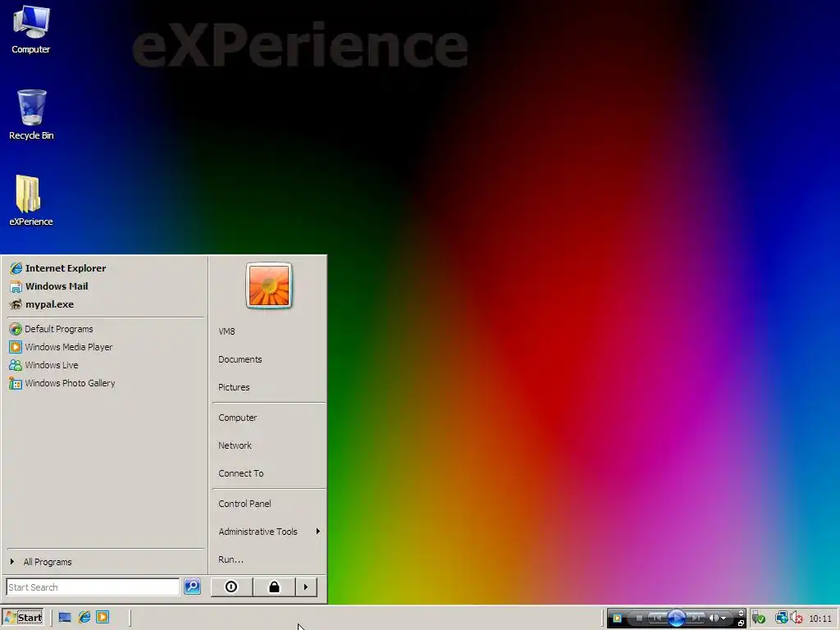Click the magnifier search button
Viewport: 840px width, 630px height.
point(192,587)
